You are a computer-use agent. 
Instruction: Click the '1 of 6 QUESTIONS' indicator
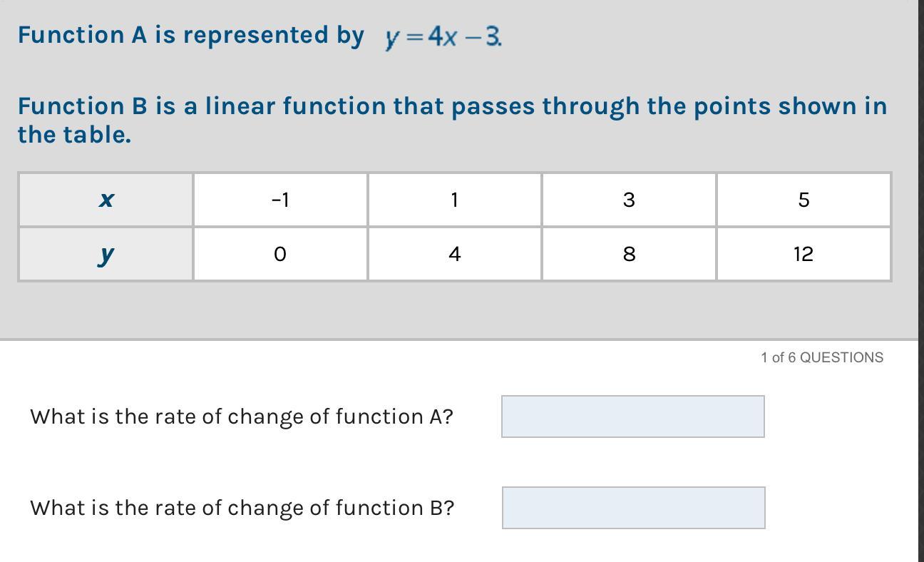coord(822,357)
